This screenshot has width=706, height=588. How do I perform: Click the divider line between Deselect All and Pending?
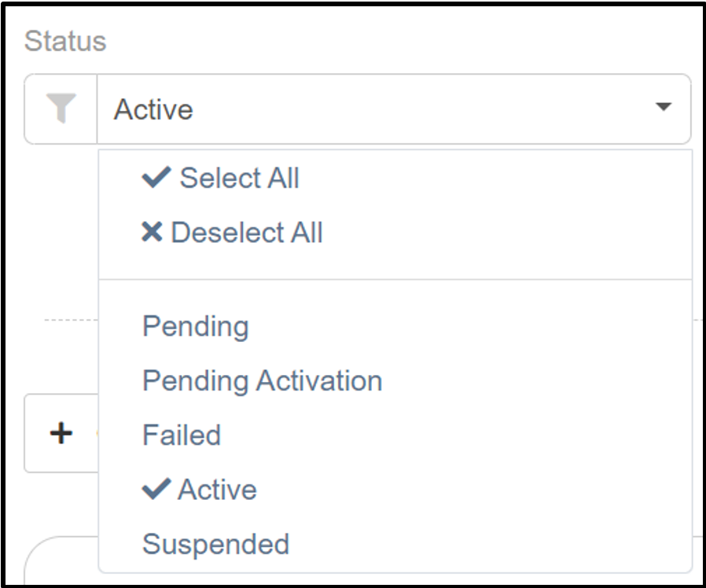coord(395,279)
